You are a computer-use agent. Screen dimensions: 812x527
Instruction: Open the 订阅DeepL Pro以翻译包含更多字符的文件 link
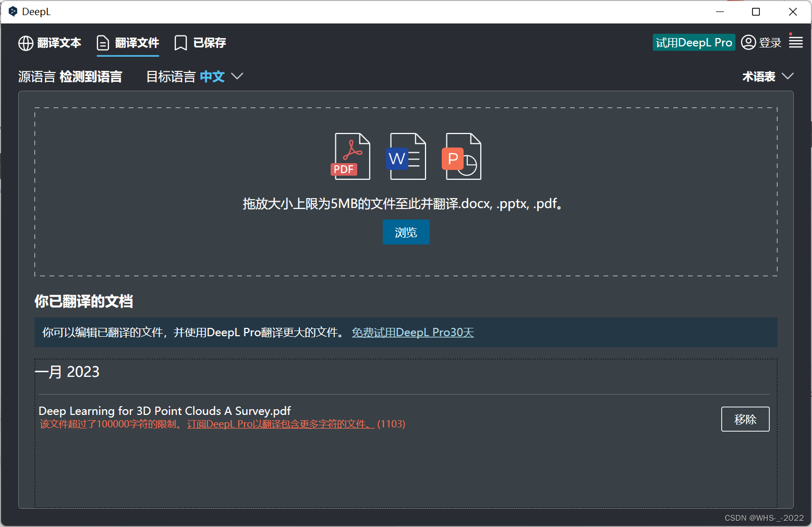280,424
